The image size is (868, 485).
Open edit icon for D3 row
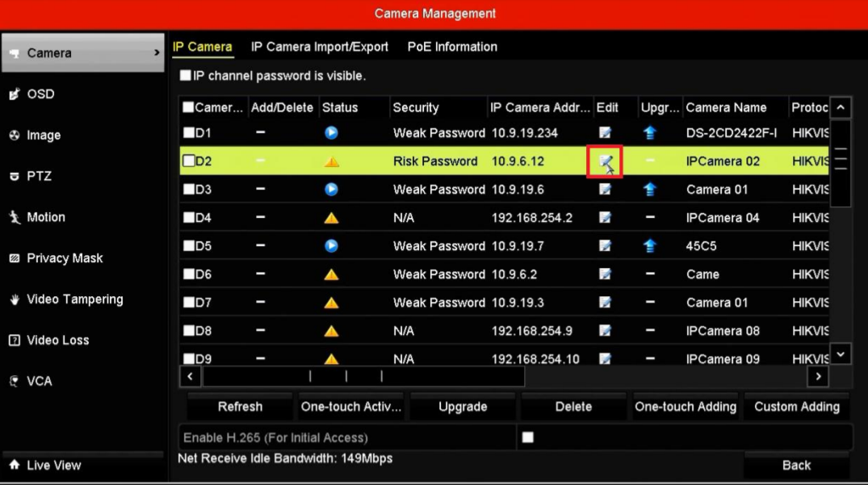click(x=605, y=189)
